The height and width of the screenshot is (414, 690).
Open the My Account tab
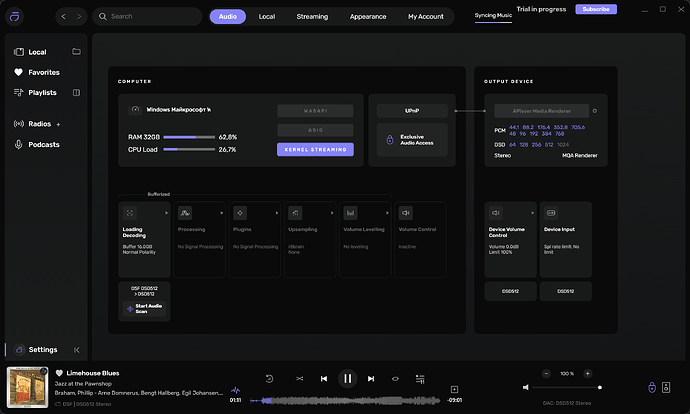click(x=426, y=17)
